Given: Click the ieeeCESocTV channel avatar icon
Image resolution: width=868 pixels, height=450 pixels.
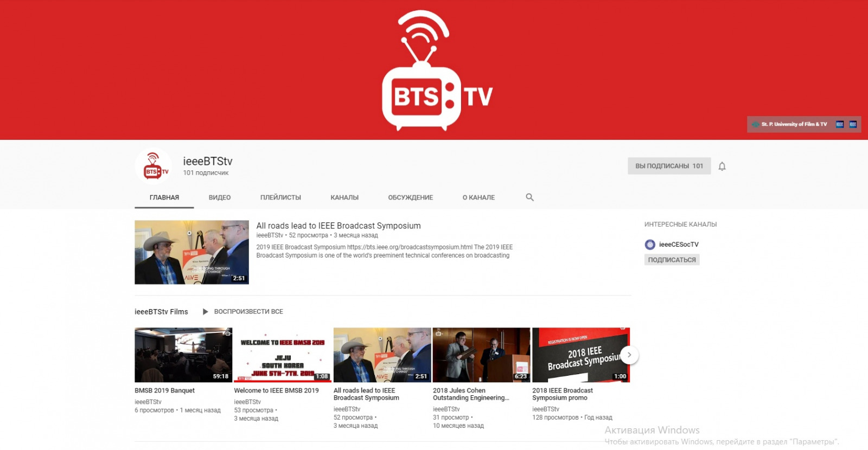Looking at the screenshot, I should (x=650, y=245).
